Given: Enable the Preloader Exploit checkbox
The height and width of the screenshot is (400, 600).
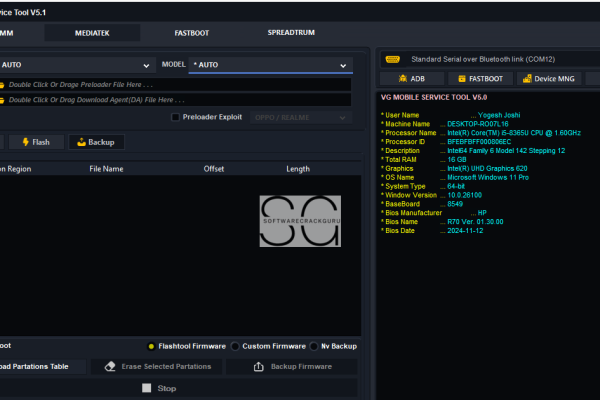Looking at the screenshot, I should coord(175,117).
